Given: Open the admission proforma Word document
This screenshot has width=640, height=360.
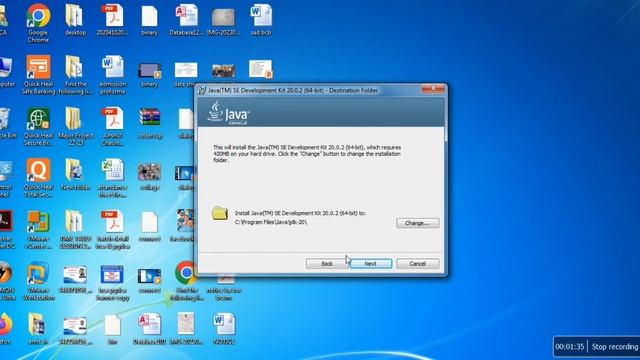Looking at the screenshot, I should (113, 75).
